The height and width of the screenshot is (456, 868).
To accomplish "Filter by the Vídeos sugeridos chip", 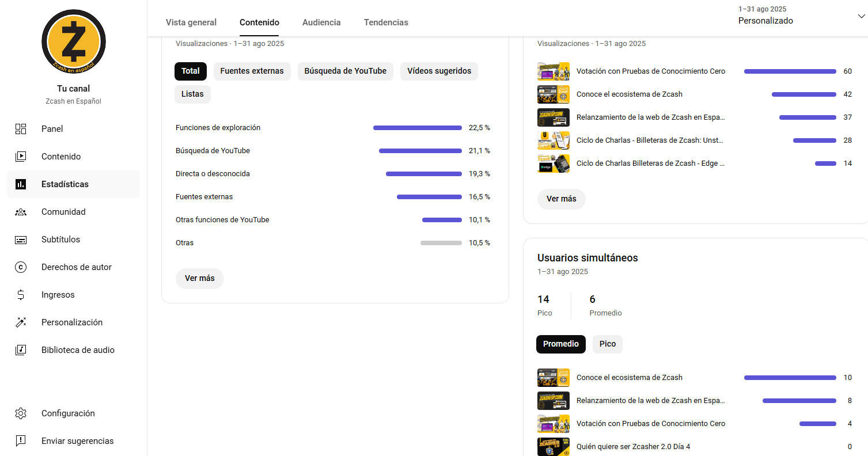I will point(439,71).
